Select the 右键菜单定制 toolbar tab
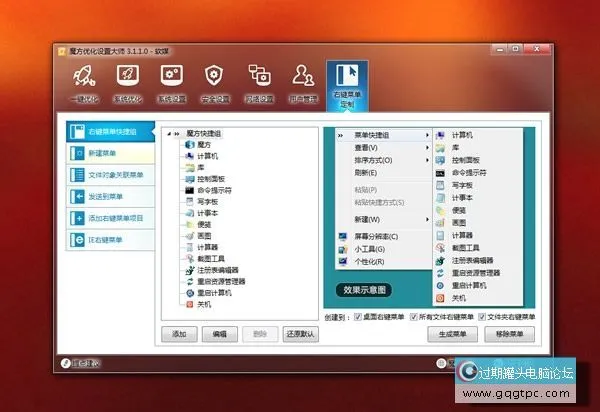Image resolution: width=600 pixels, height=412 pixels. point(347,86)
